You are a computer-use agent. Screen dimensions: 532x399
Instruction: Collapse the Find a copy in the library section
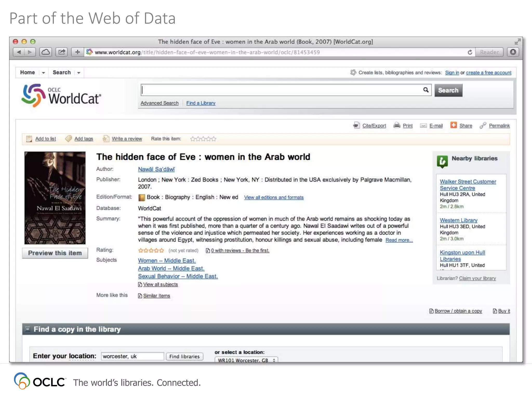click(x=27, y=329)
